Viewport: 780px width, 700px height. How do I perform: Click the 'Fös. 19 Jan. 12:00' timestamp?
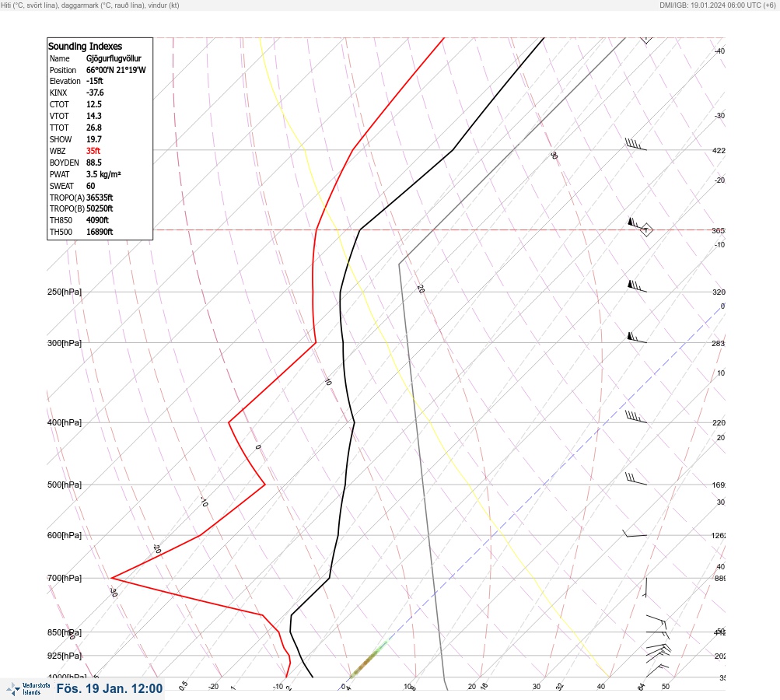pos(110,688)
